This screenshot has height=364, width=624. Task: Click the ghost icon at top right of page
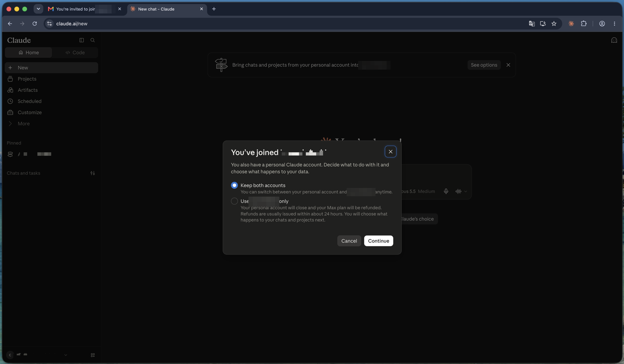(614, 40)
